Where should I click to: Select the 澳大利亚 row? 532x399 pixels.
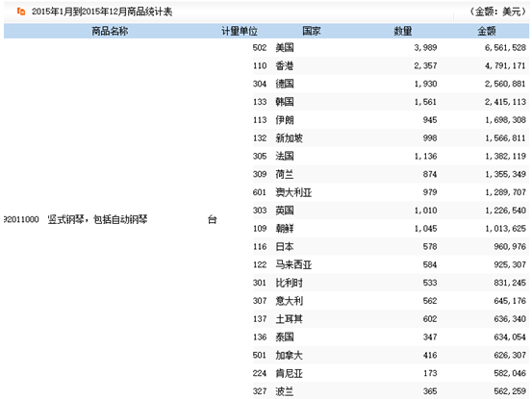[x=391, y=192]
